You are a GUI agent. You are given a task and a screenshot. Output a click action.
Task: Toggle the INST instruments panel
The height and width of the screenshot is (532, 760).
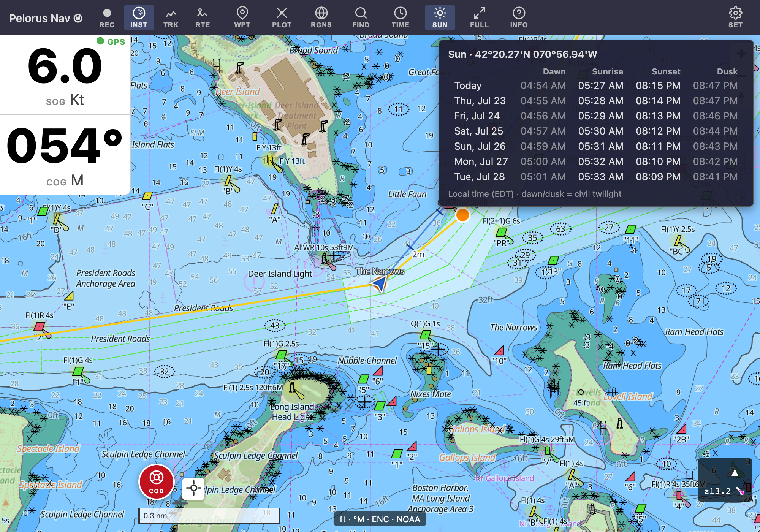point(139,18)
